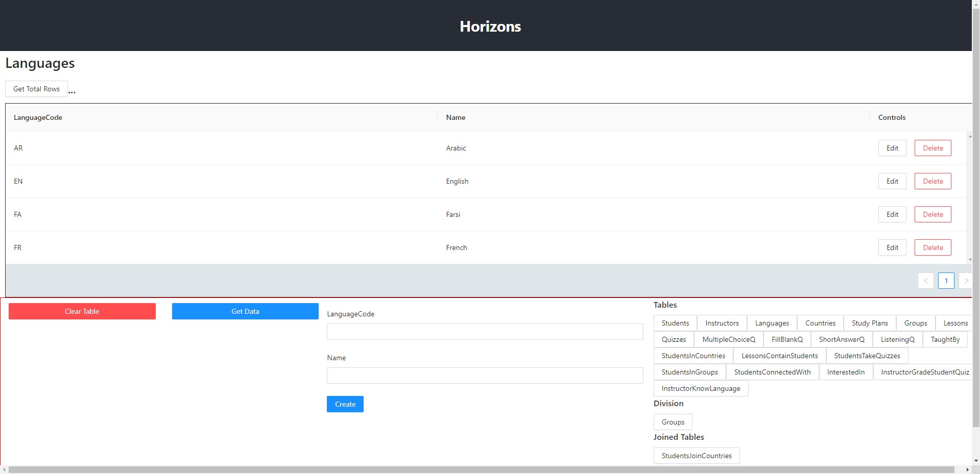Screen dimensions: 980x474
Task: Show the StudentsJoinCountries joined table
Action: pos(696,456)
